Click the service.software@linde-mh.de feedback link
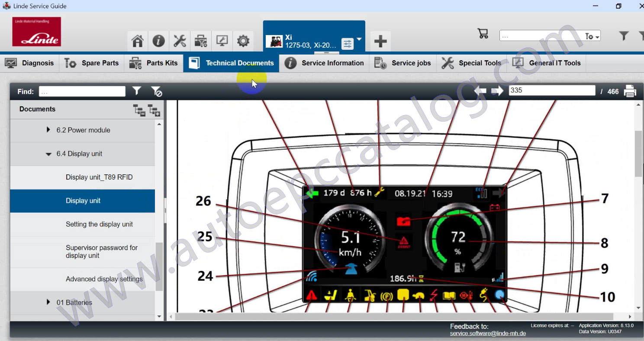 pyautogui.click(x=488, y=333)
